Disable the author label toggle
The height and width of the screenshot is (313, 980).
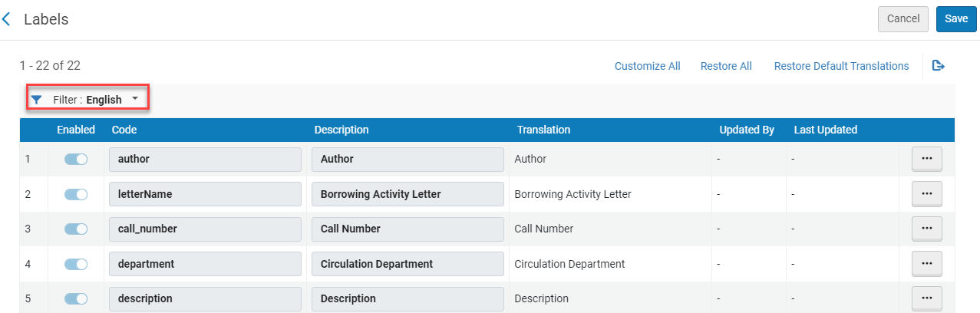[x=76, y=159]
